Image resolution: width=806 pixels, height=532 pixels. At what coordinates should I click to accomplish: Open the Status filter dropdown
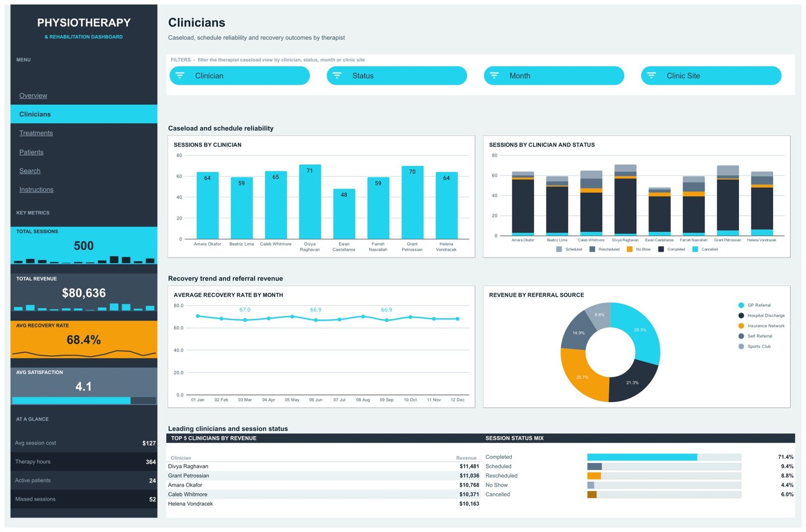pos(397,76)
